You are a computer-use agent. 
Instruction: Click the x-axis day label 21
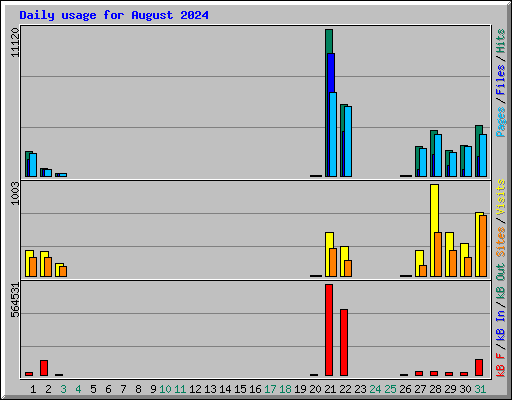click(330, 389)
